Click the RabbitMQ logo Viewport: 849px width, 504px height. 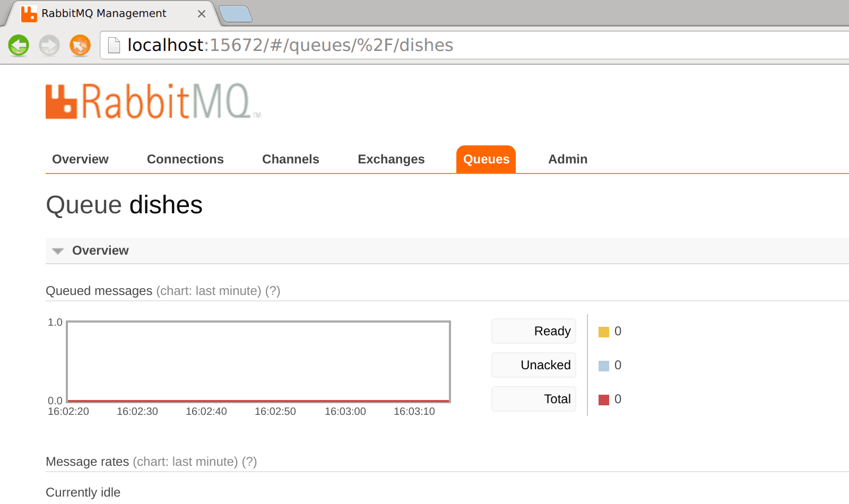[x=153, y=101]
